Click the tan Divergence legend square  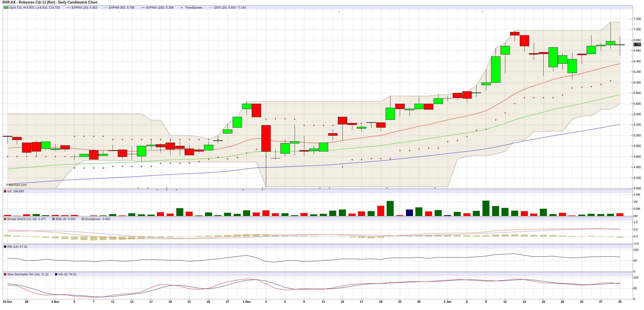click(83, 219)
